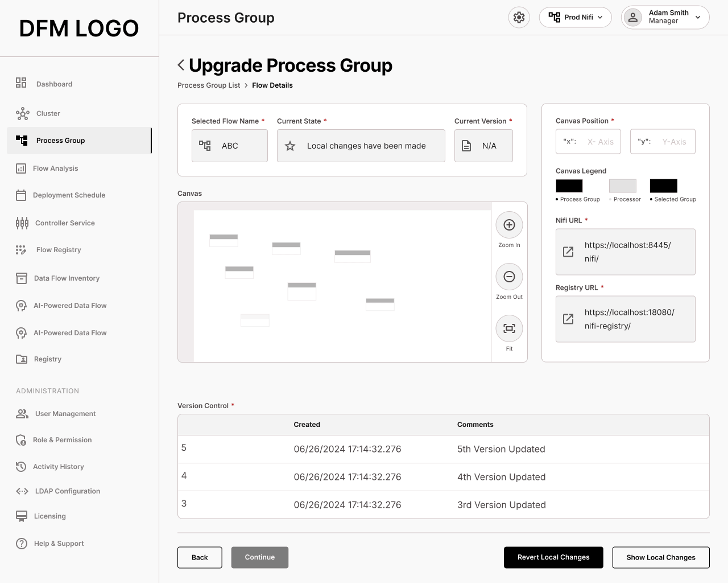Screen dimensions: 728x584
Task: Click Revert Local Changes button
Action: (x=553, y=558)
